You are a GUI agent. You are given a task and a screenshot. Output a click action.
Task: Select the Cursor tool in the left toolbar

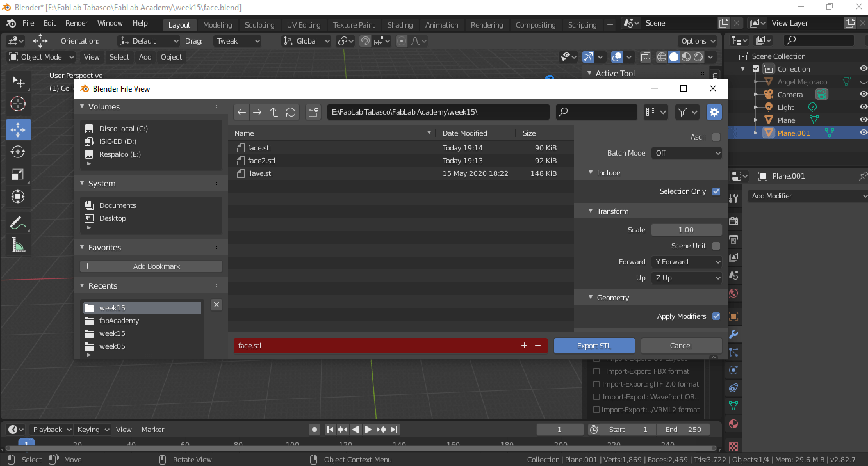point(18,104)
